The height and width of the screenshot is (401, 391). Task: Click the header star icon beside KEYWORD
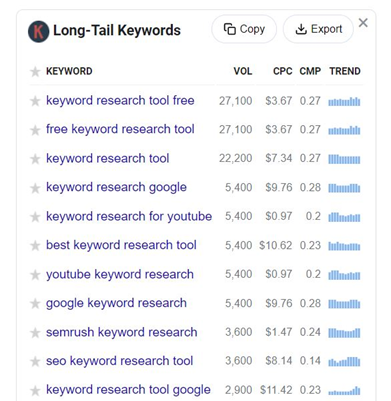click(x=35, y=71)
